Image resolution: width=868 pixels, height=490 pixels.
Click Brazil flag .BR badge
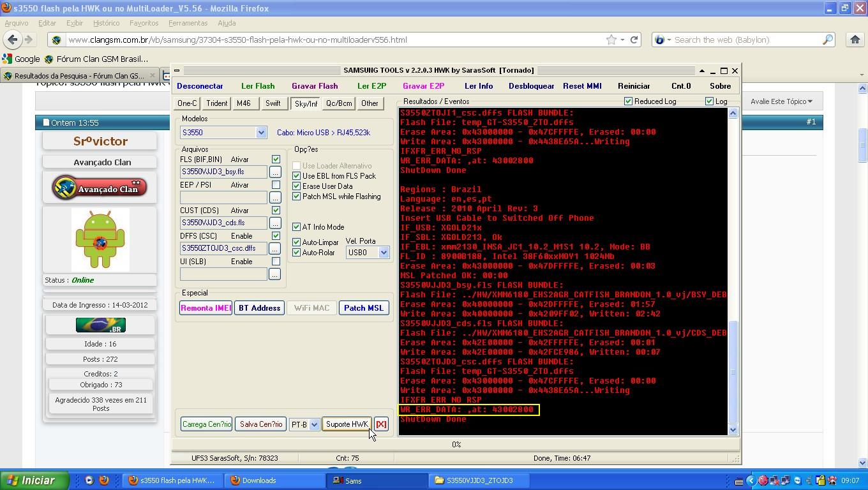pos(100,325)
